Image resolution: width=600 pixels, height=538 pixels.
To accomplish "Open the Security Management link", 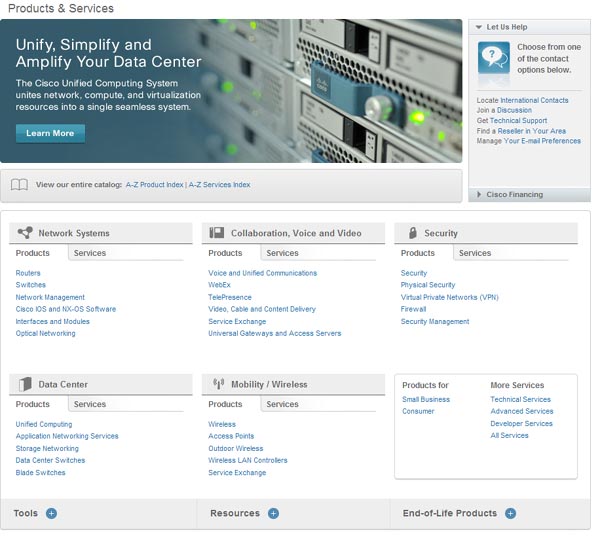I will (x=435, y=321).
